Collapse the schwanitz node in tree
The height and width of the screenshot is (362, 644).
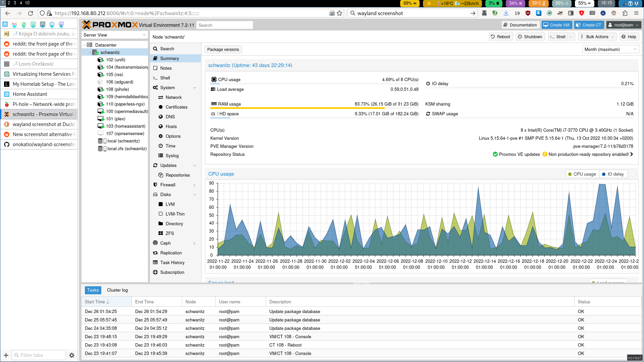point(90,53)
